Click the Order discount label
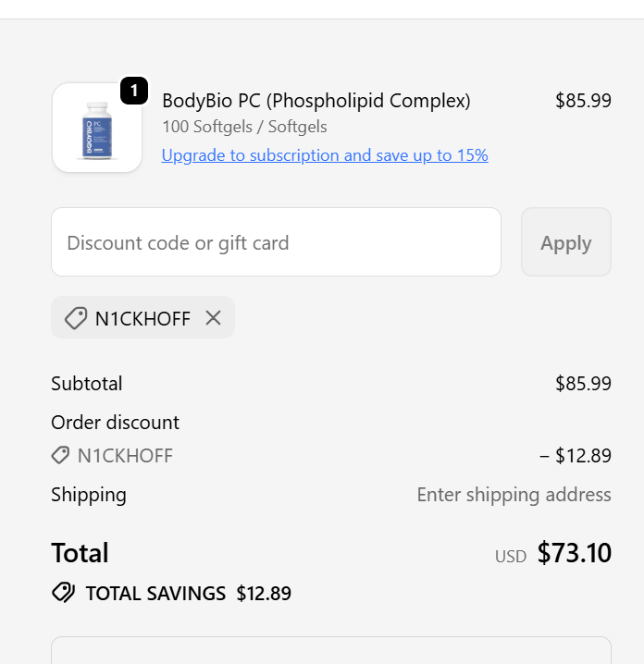 115,423
